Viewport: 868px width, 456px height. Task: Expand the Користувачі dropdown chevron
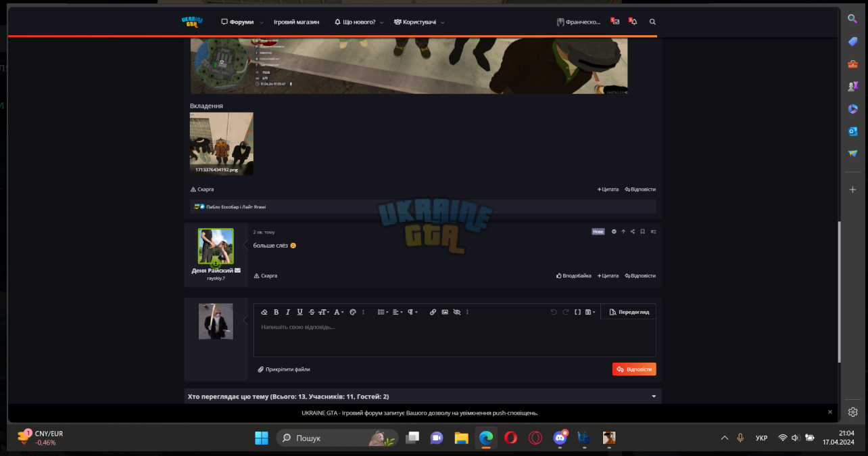point(443,22)
